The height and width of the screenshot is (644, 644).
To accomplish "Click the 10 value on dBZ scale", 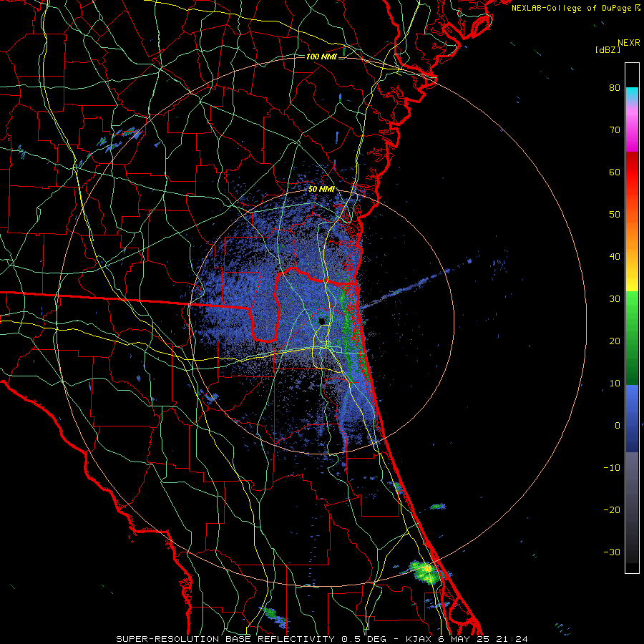I will point(615,384).
